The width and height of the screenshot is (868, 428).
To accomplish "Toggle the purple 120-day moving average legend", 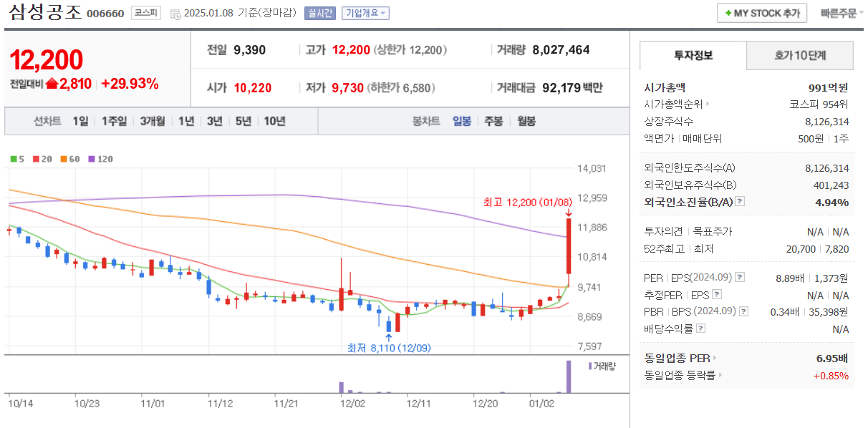I will click(x=101, y=159).
